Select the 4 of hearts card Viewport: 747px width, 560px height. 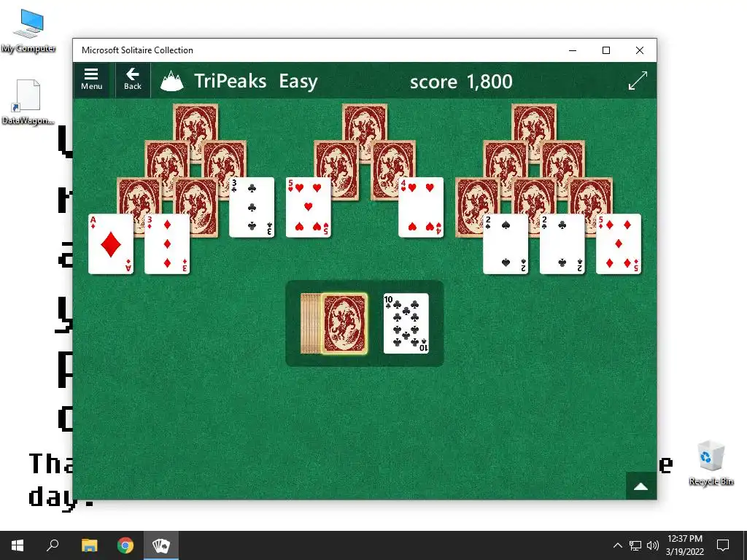[x=421, y=207]
